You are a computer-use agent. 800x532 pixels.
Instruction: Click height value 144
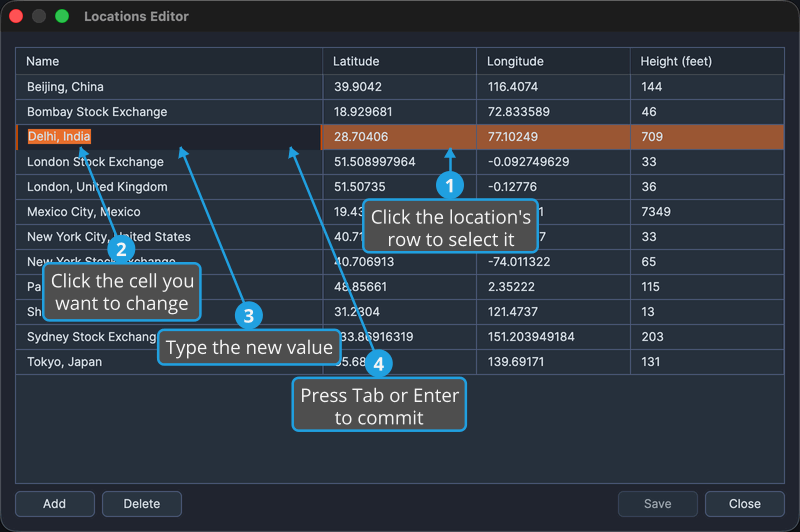652,87
